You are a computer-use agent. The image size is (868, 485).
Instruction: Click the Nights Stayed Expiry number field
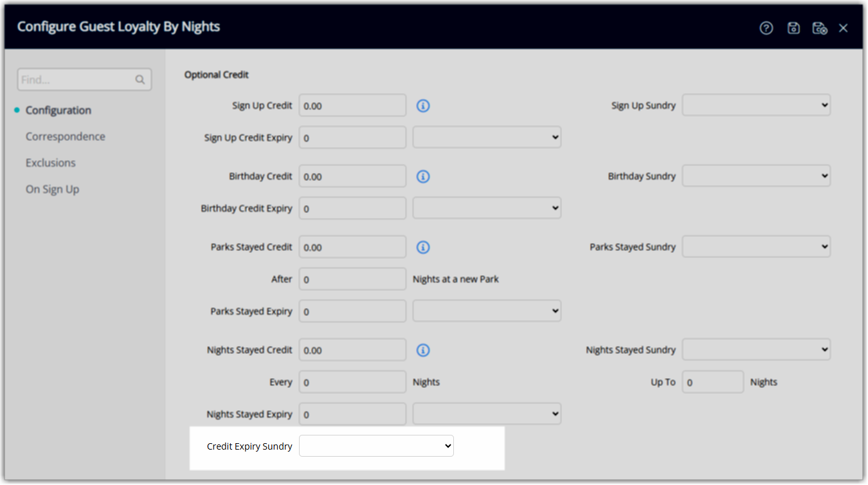[352, 414]
